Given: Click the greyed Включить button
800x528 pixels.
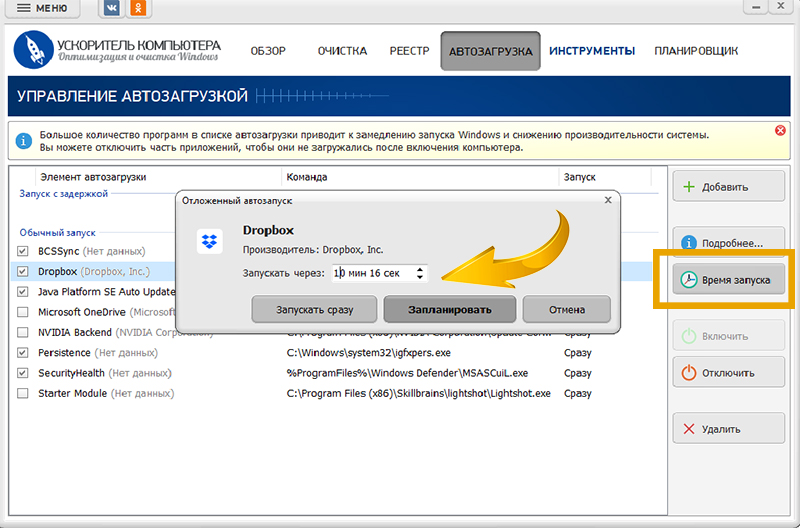Looking at the screenshot, I should [729, 336].
